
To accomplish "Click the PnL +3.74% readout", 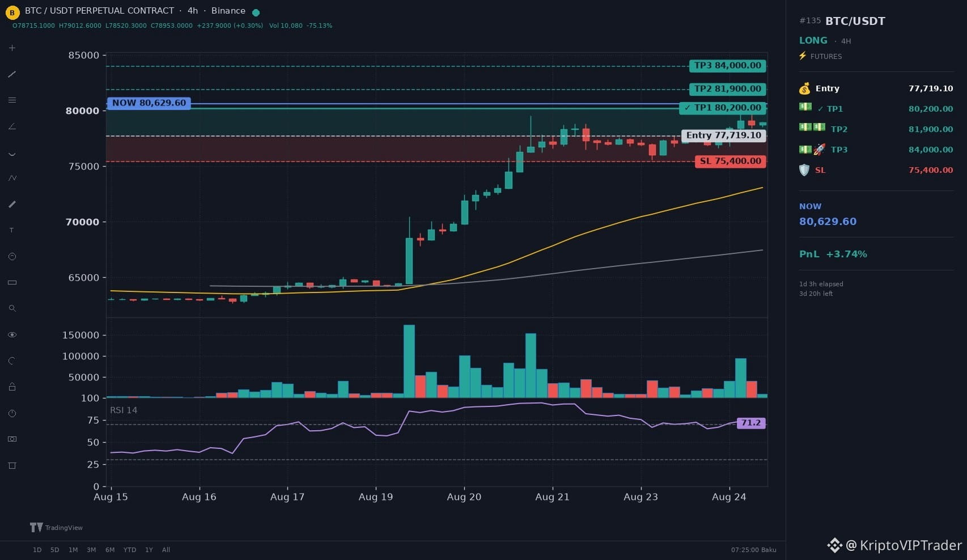I will tap(833, 254).
